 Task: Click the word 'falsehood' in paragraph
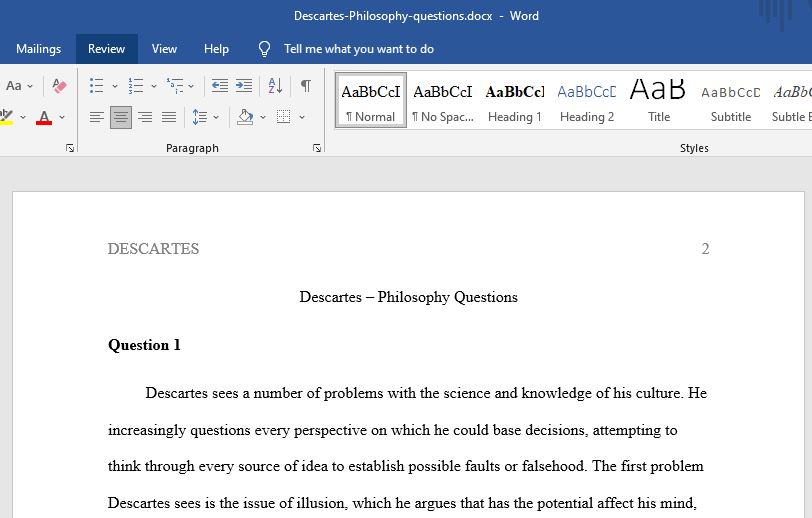554,466
